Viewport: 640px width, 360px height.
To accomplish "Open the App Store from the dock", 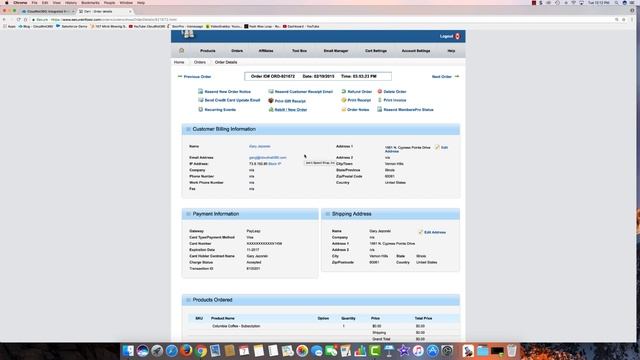I will (433, 351).
